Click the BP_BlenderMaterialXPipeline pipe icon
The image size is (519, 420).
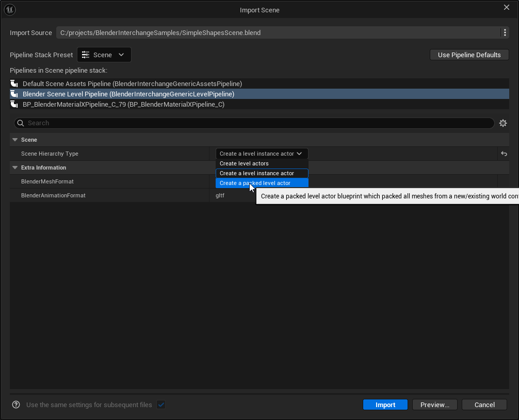(14, 104)
